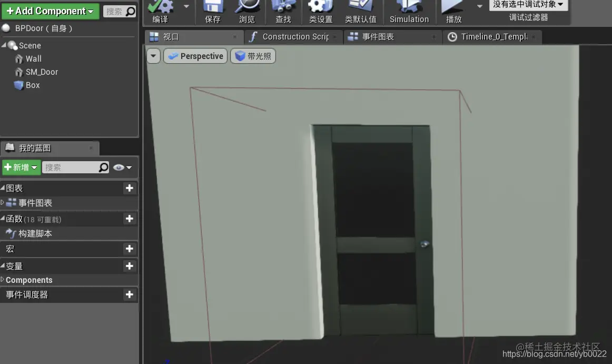Switch to the Event Graph (事件图表) tab
612x364 pixels.
(392, 37)
